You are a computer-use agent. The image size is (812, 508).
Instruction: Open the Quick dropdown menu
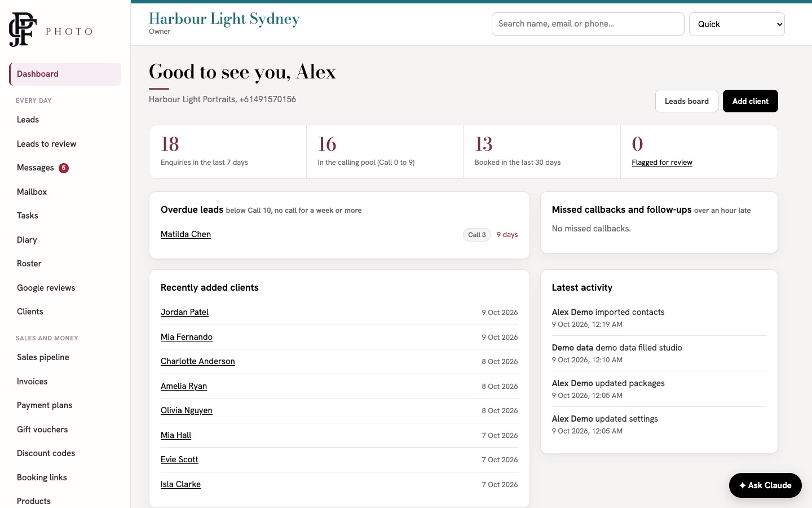coord(736,24)
